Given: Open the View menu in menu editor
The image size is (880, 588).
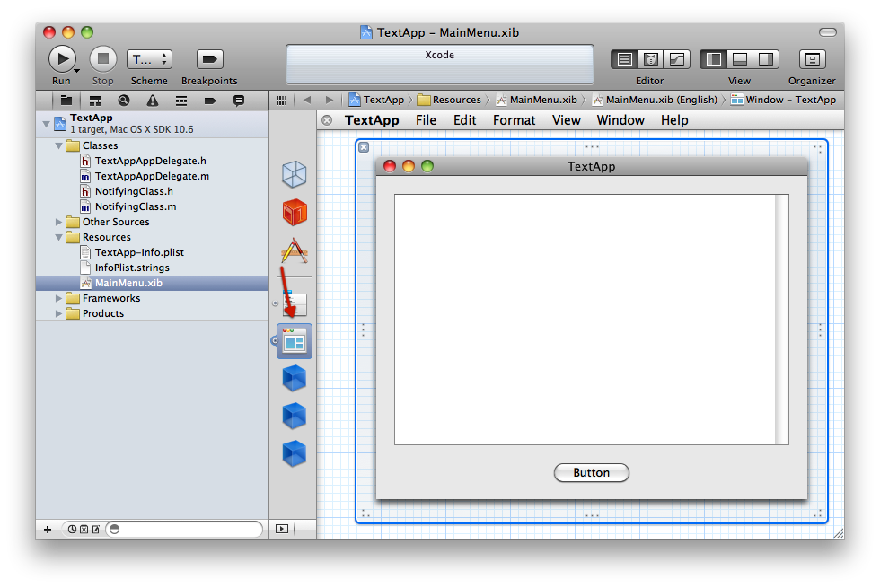Looking at the screenshot, I should coord(567,120).
